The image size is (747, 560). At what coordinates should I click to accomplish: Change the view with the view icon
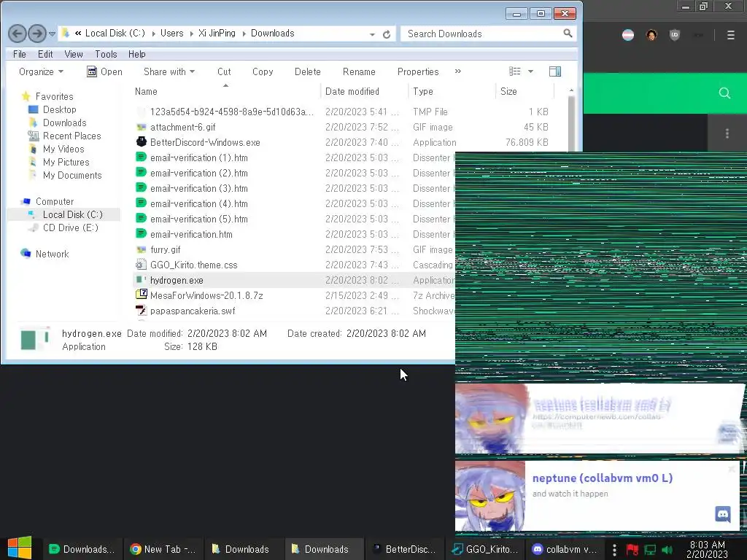point(514,71)
